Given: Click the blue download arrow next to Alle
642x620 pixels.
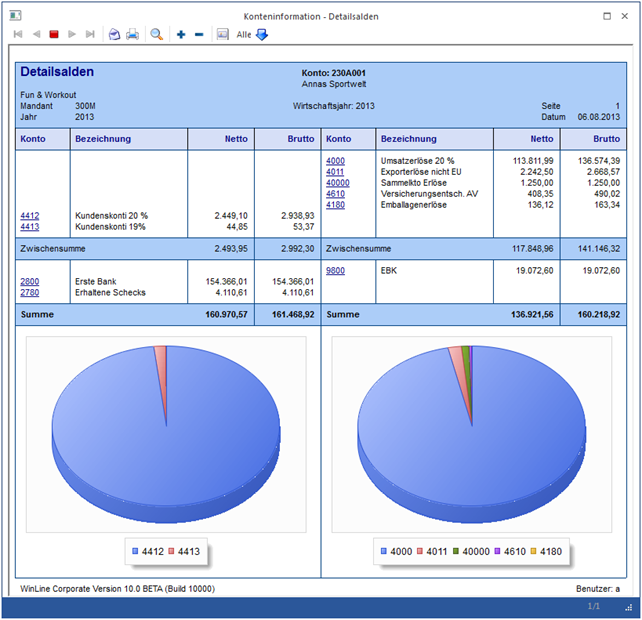Looking at the screenshot, I should pyautogui.click(x=262, y=34).
